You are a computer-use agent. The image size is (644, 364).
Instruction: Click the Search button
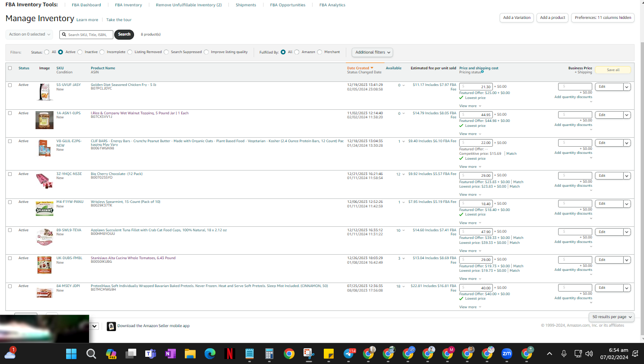(x=124, y=34)
